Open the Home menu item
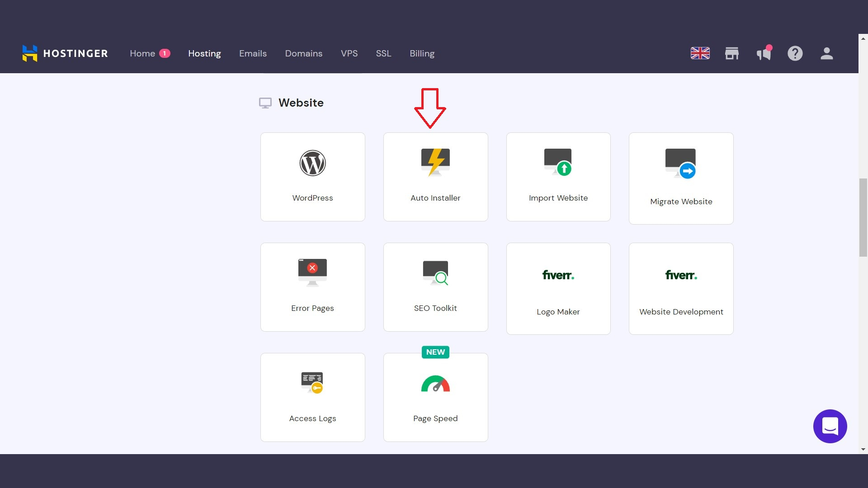This screenshot has height=488, width=868. click(x=142, y=53)
